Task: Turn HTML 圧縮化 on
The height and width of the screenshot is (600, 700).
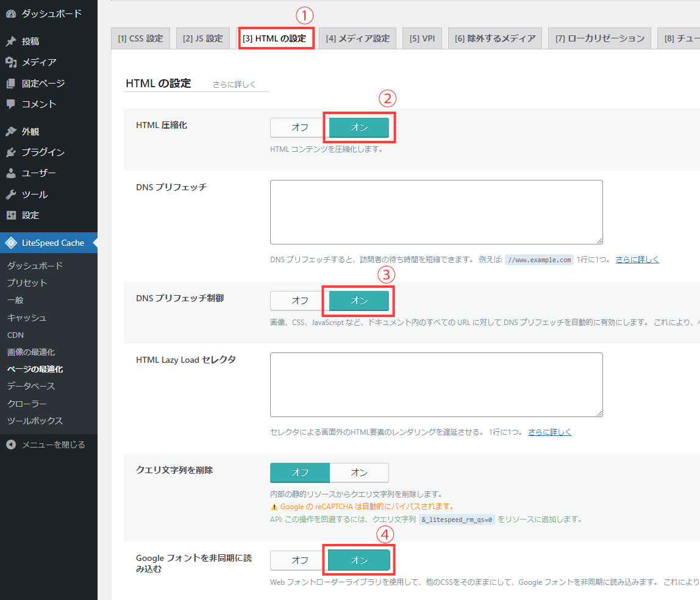Action: 359,127
